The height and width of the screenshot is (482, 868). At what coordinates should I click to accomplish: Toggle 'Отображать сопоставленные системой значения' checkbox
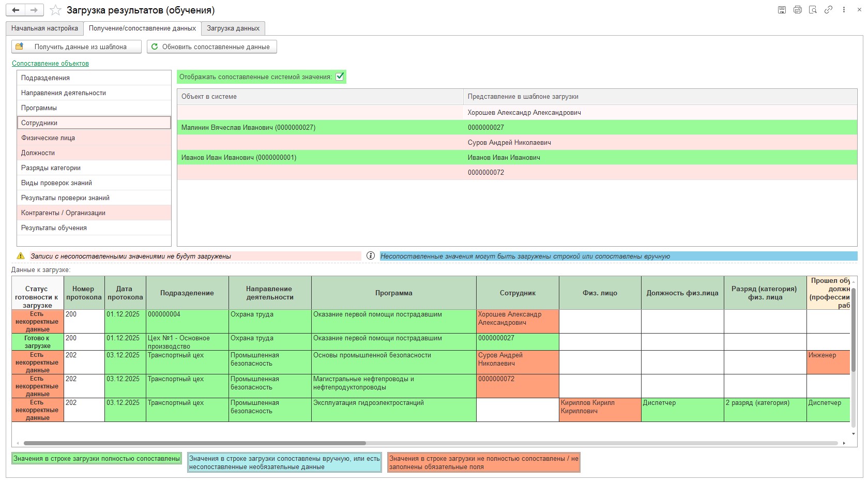340,77
